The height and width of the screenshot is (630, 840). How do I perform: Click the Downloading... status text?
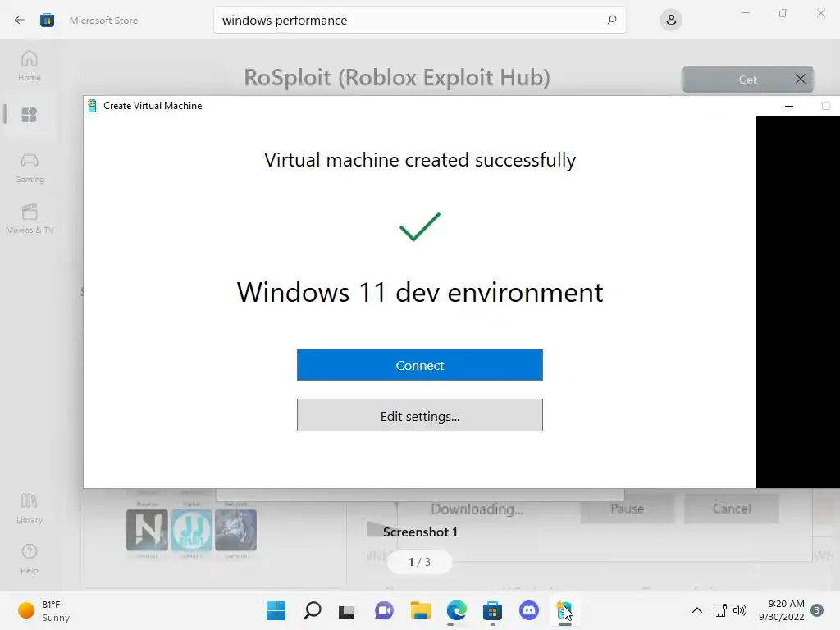tap(477, 509)
